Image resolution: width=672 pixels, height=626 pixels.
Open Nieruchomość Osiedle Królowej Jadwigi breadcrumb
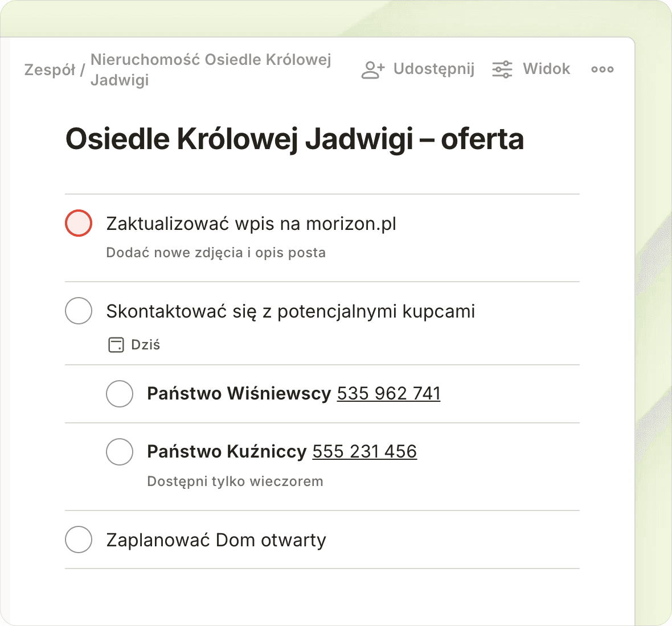pyautogui.click(x=211, y=69)
